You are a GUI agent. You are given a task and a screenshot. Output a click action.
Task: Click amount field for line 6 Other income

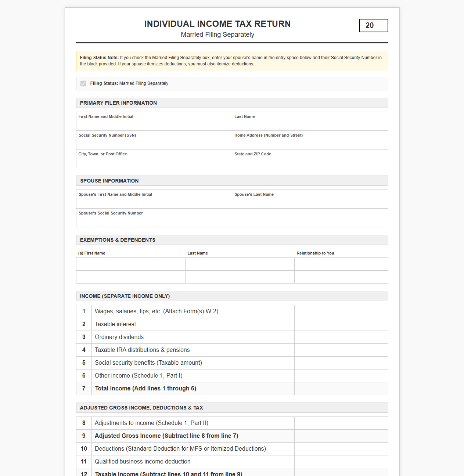pos(341,376)
